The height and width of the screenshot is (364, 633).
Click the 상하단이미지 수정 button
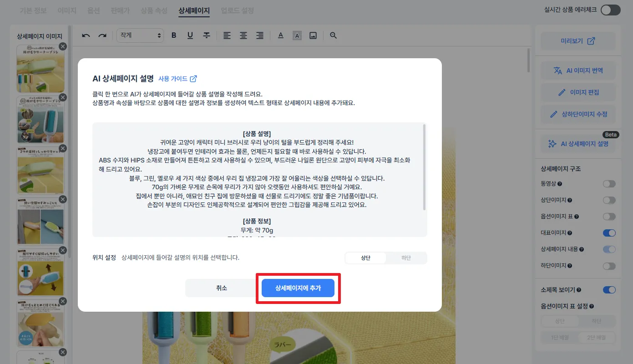pos(578,114)
